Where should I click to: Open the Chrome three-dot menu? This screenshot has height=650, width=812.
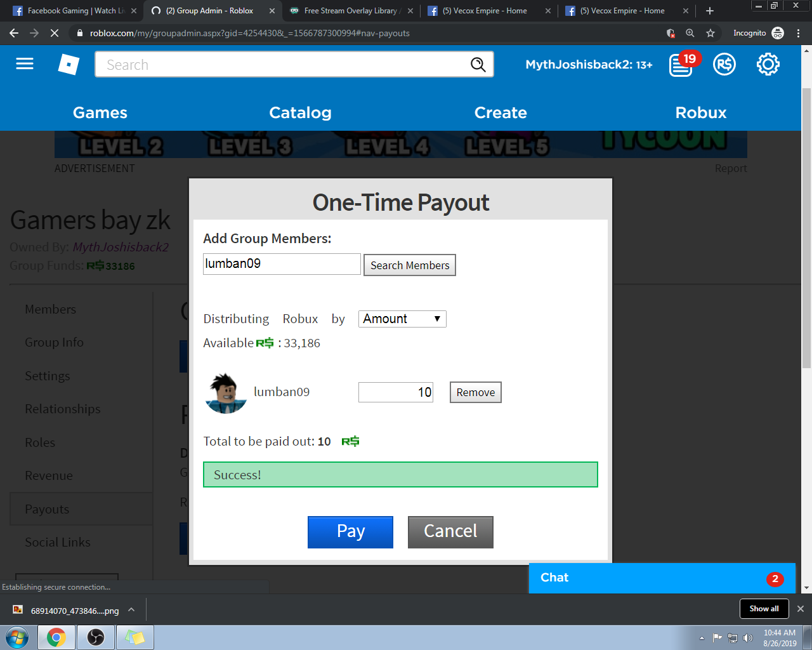click(798, 33)
